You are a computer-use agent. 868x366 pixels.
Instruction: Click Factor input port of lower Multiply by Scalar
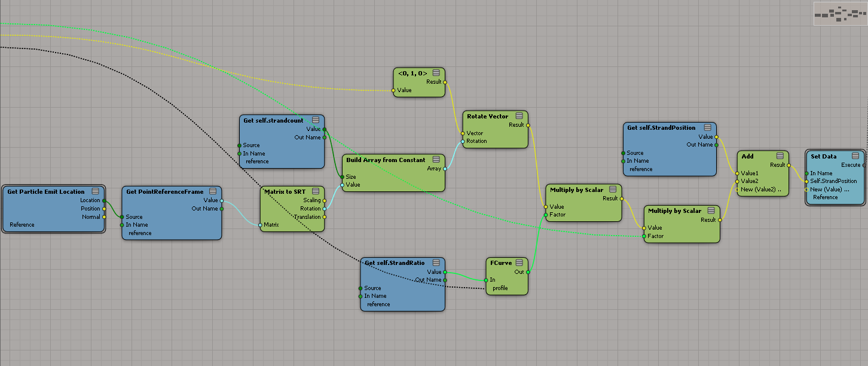(x=643, y=236)
